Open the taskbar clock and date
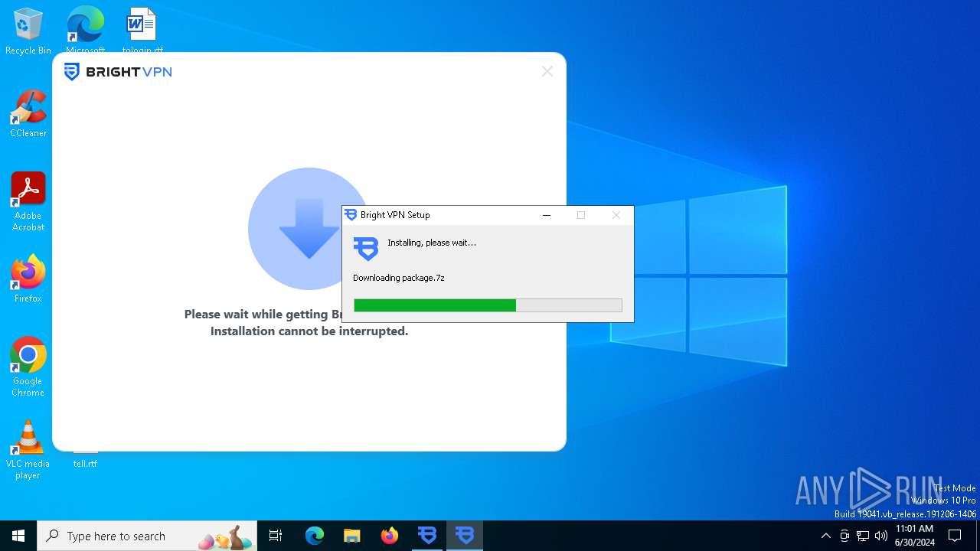Screen dimensions: 980x551 [914, 536]
